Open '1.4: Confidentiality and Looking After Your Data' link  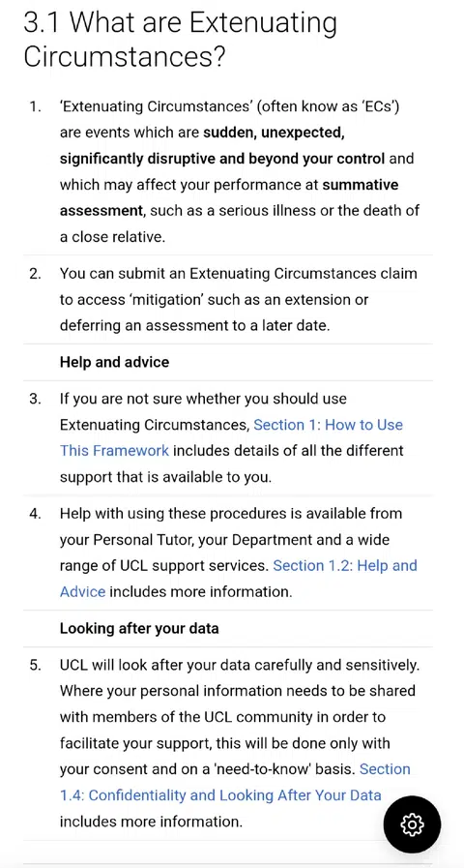220,794
